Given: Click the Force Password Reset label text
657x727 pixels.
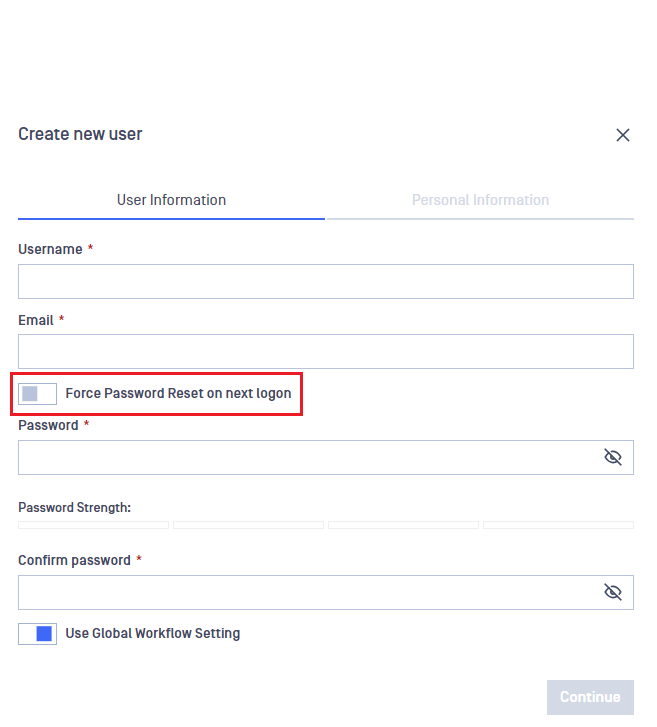Looking at the screenshot, I should (179, 394).
